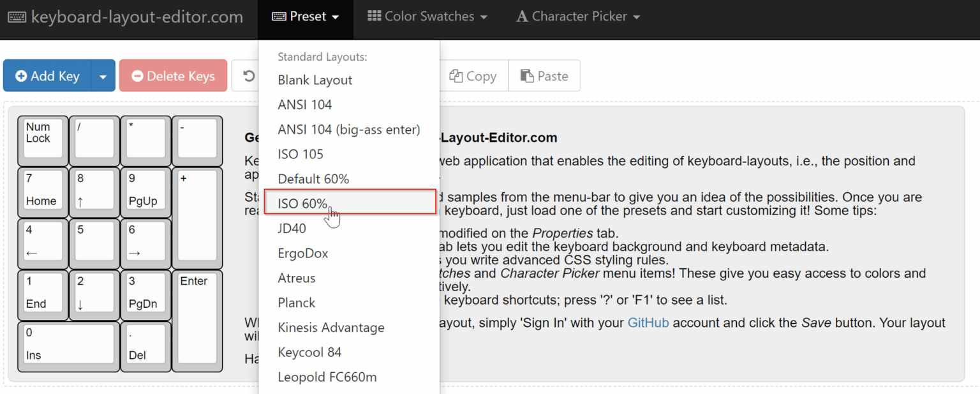Select the ISO 60% preset
980x394 pixels.
pyautogui.click(x=350, y=204)
